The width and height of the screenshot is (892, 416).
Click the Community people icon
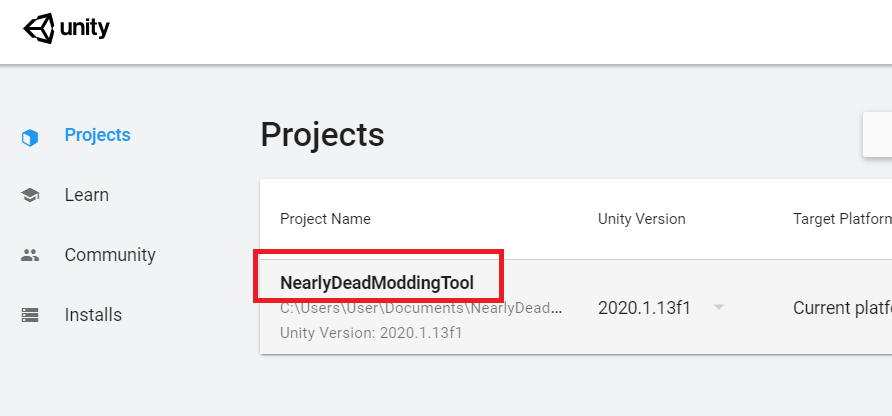click(x=30, y=255)
